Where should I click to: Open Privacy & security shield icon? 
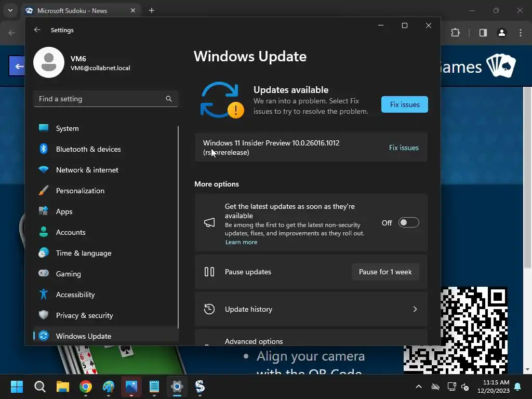tap(44, 315)
